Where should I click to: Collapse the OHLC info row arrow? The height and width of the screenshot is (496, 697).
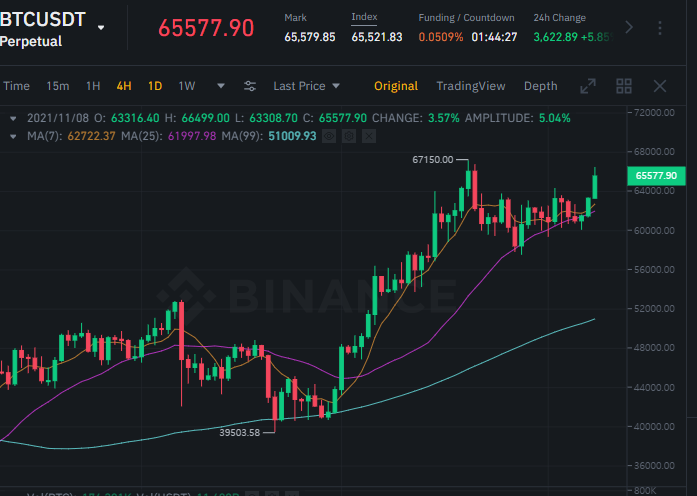click(x=13, y=118)
